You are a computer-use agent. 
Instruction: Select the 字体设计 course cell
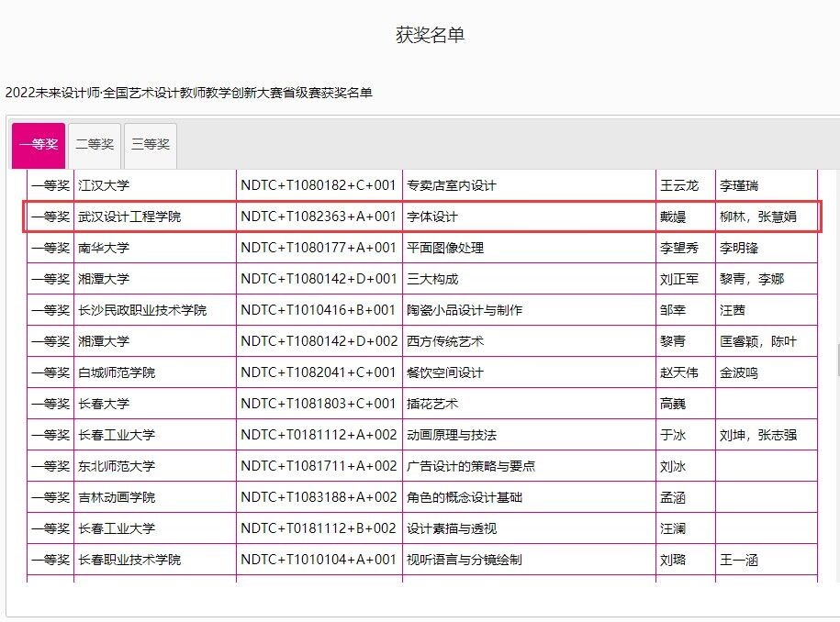pyautogui.click(x=432, y=217)
